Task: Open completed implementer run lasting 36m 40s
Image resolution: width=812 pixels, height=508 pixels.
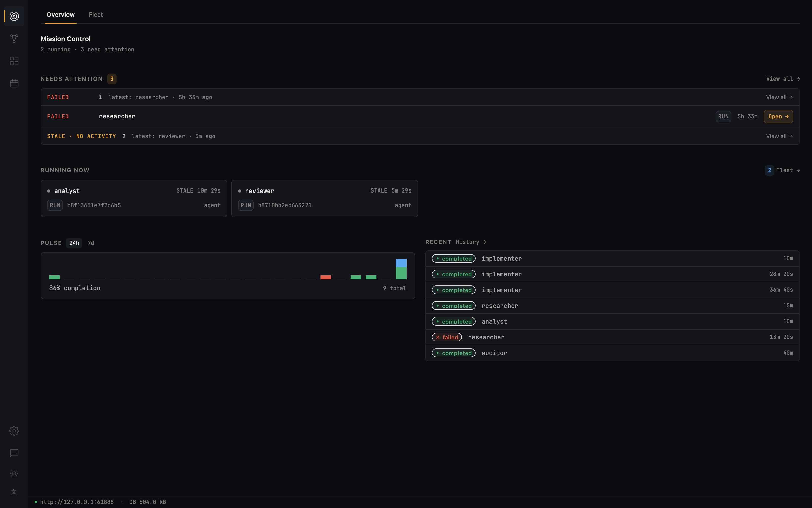Action: click(x=612, y=290)
